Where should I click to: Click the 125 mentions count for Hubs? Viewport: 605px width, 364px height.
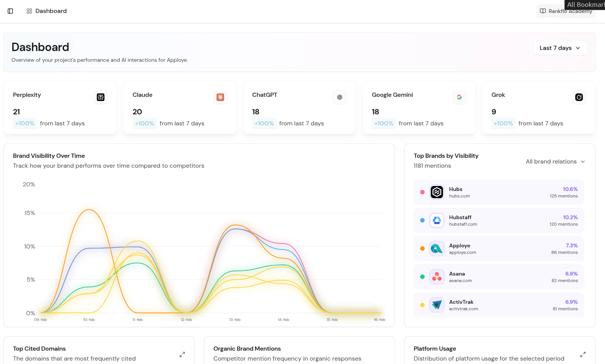point(564,196)
